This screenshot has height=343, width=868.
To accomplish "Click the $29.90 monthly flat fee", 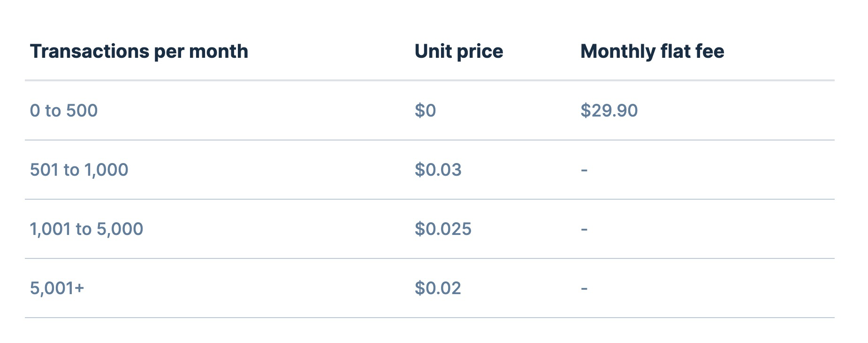I will click(x=609, y=110).
